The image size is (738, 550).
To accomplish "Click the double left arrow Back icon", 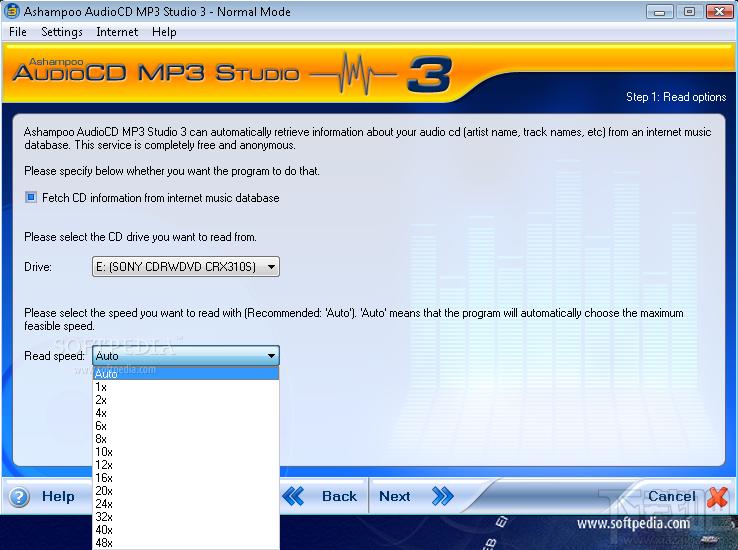I will (x=294, y=496).
